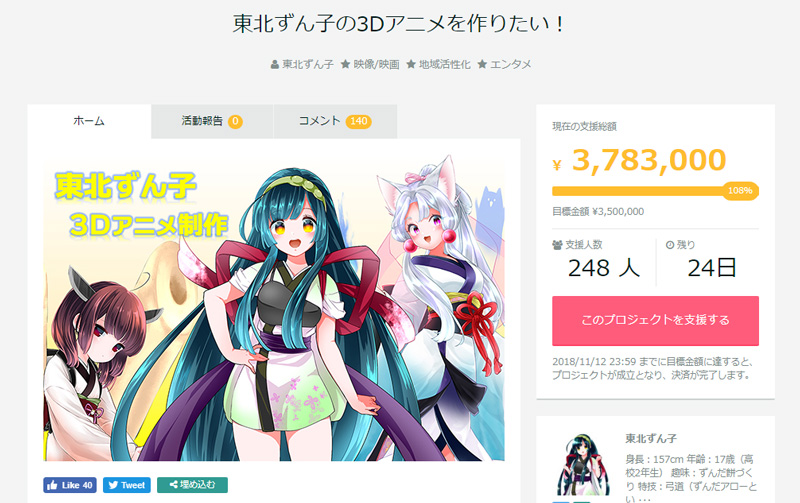Viewport: 800px width, 503px height.
Task: Click the 東北ずん子 profile avatar thumbnail
Action: pos(582,465)
